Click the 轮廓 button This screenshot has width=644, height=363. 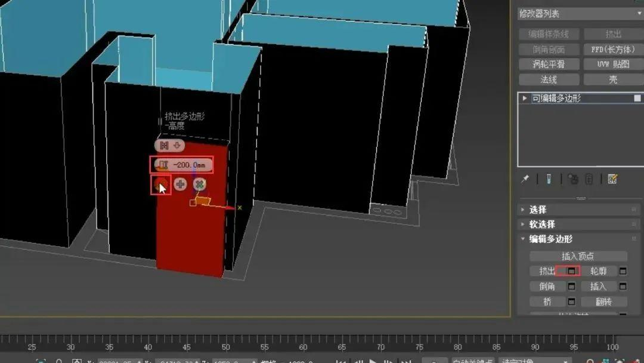(599, 271)
